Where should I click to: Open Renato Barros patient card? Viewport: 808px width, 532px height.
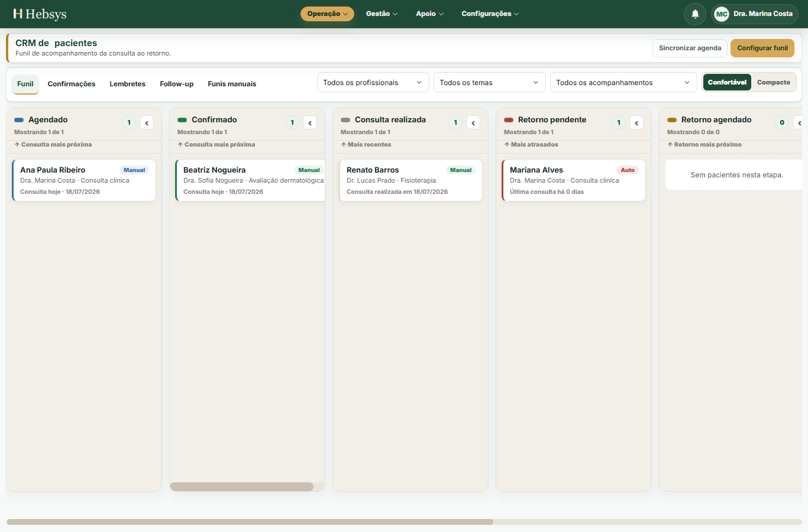411,180
